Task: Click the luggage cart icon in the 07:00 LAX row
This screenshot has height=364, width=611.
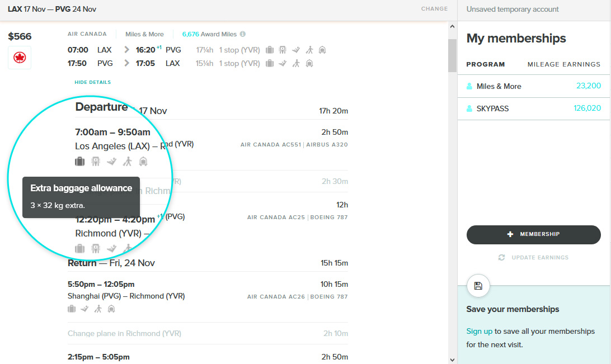Action: pyautogui.click(x=322, y=50)
